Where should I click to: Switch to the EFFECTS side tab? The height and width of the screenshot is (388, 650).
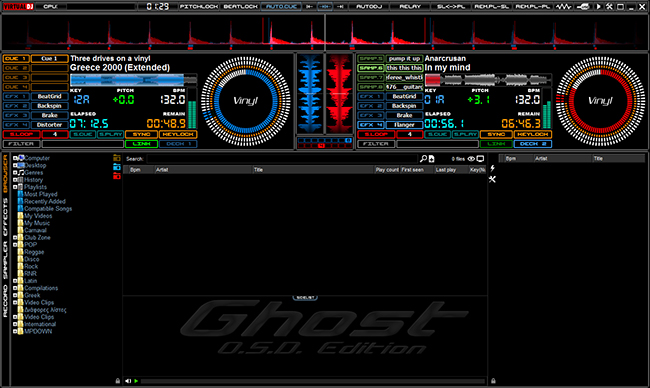[5, 217]
